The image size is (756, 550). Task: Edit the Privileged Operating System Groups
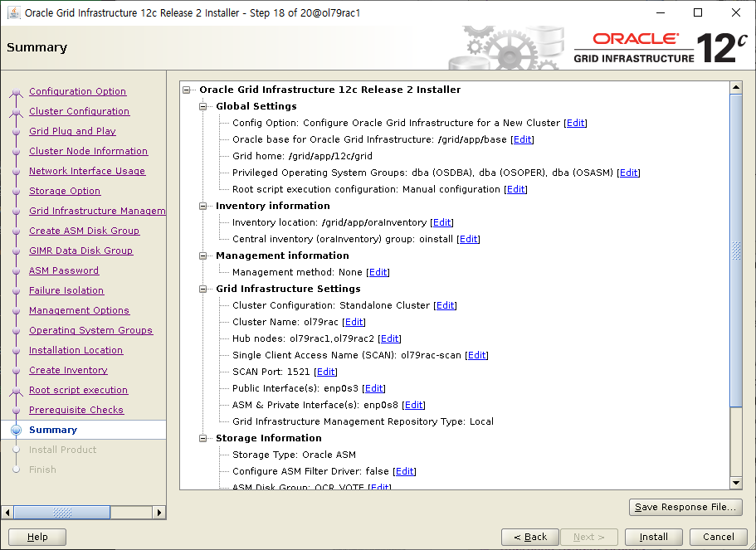click(628, 173)
